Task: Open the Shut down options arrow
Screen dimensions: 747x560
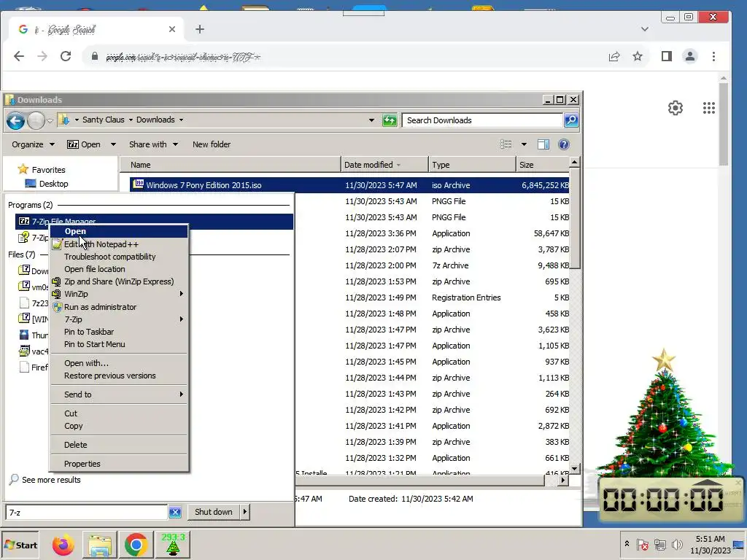Action: [x=245, y=512]
